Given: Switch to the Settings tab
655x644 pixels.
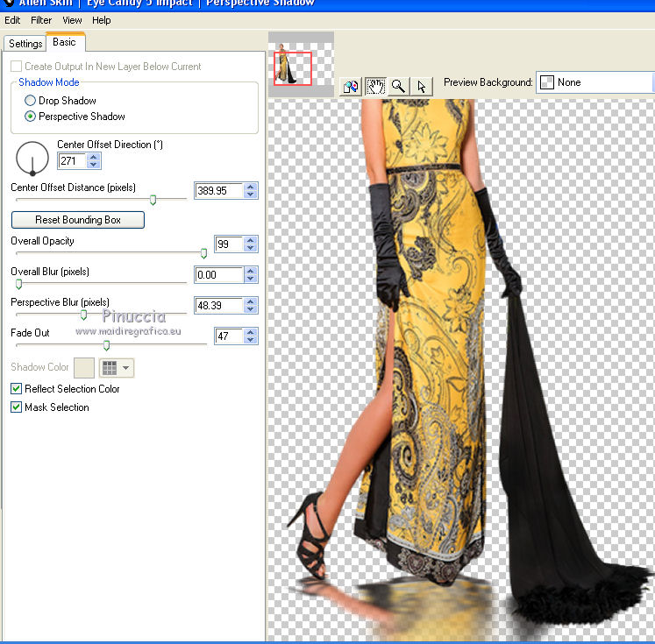Looking at the screenshot, I should point(25,44).
